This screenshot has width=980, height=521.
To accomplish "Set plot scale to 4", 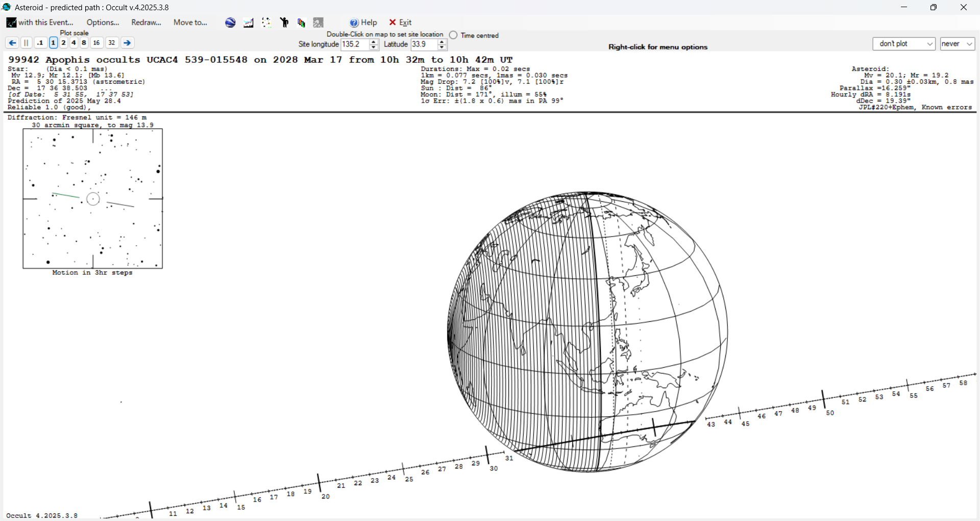I will click(73, 43).
